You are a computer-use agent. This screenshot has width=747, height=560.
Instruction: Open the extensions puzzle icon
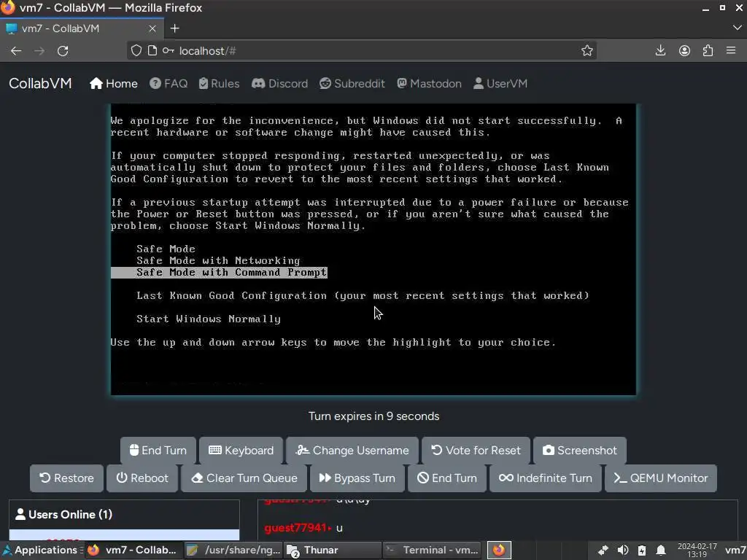[x=708, y=50]
